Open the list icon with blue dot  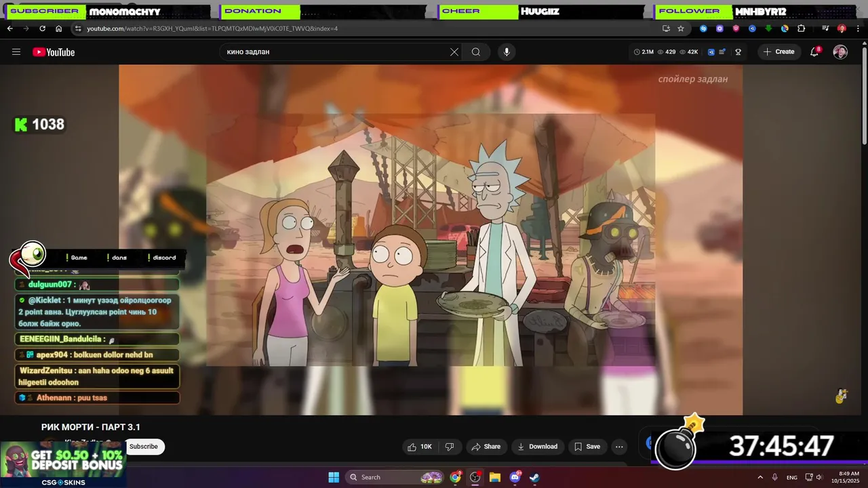[x=723, y=52]
